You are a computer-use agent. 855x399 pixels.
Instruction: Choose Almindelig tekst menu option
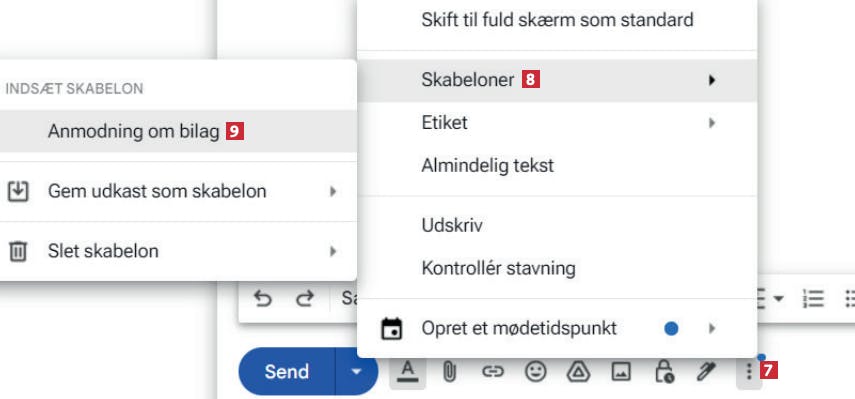[x=557, y=165]
